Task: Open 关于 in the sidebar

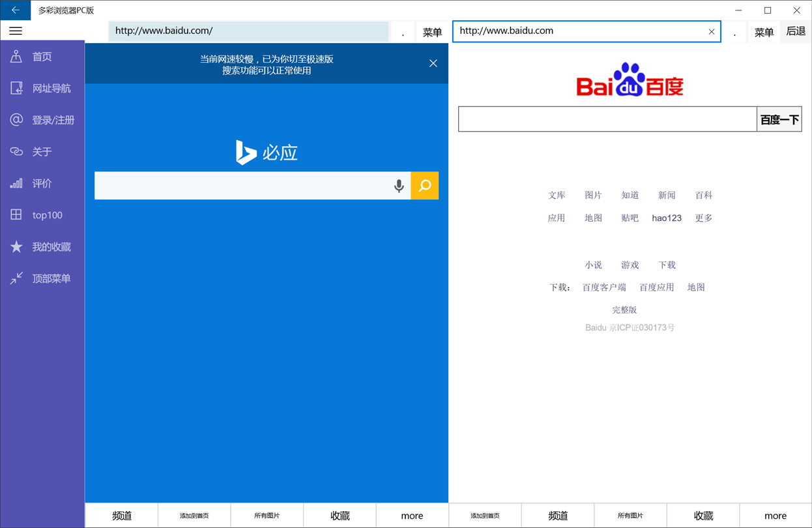Action: click(42, 152)
